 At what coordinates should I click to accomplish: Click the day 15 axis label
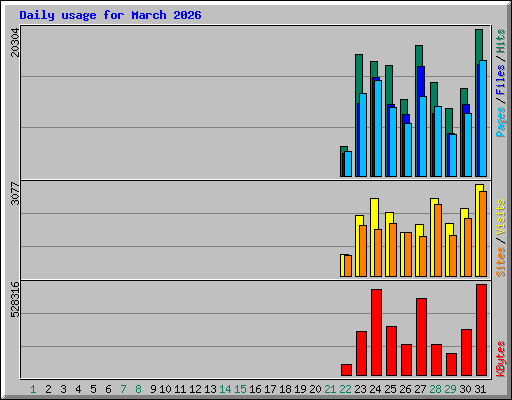[240, 389]
